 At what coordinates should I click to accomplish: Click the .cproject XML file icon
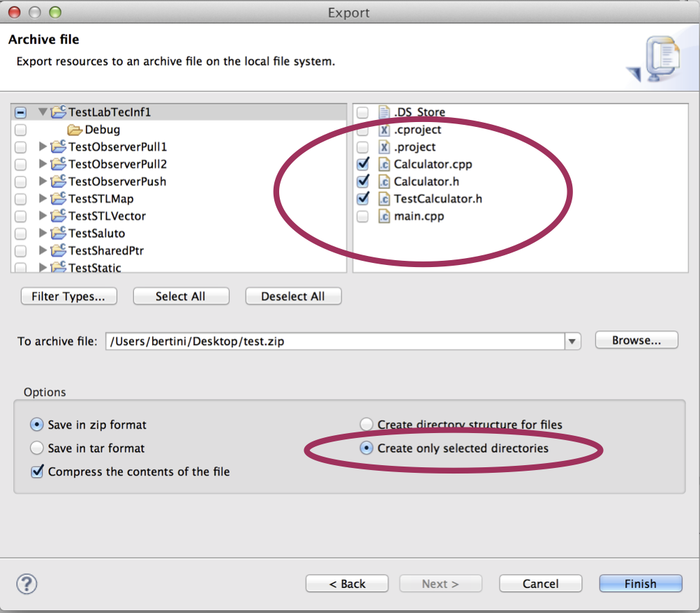click(x=384, y=130)
